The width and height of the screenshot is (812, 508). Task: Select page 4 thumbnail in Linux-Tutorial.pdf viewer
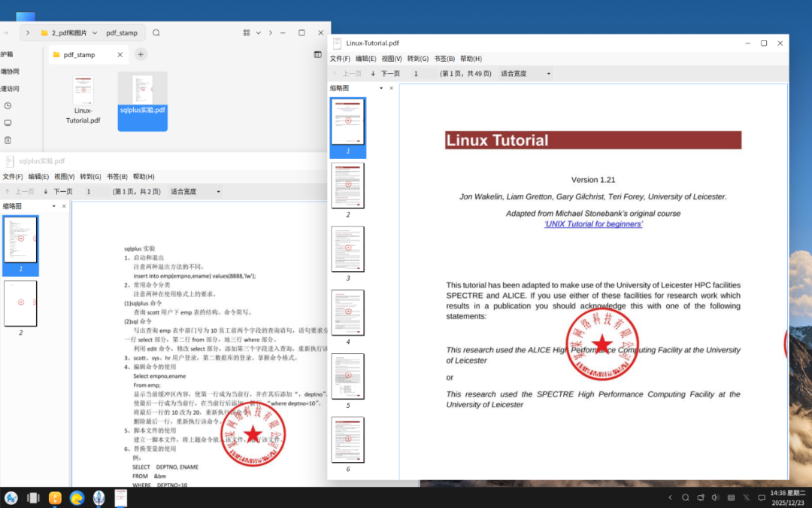pyautogui.click(x=348, y=318)
